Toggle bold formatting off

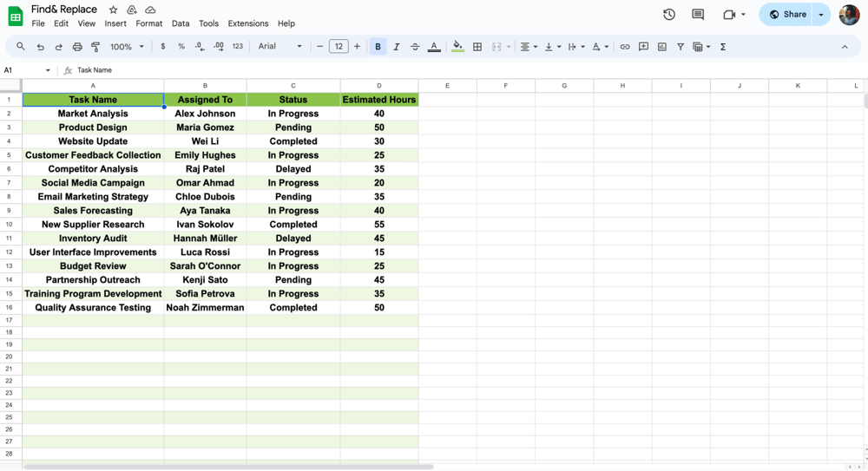(x=378, y=47)
